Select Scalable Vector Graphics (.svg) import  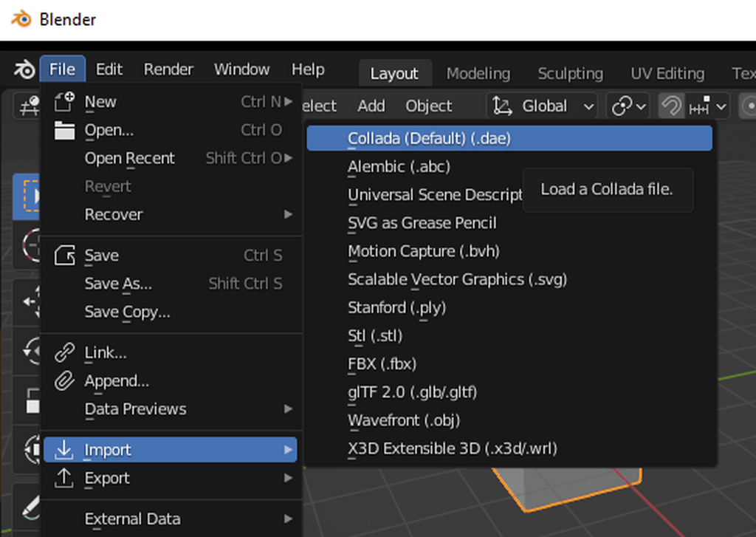pos(509,279)
